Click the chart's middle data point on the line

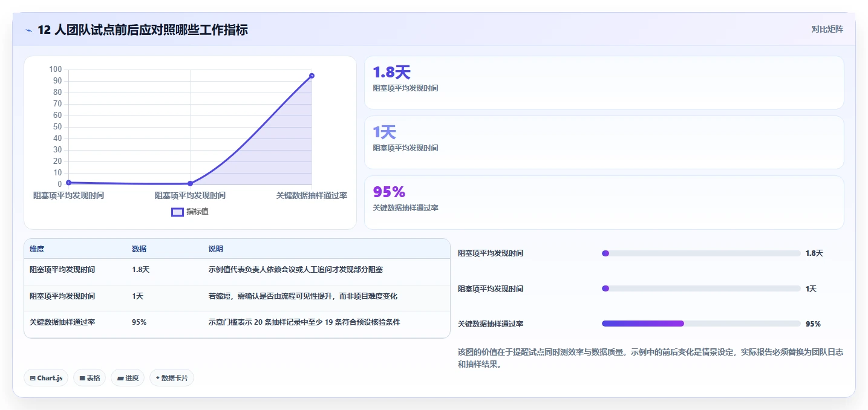click(190, 183)
